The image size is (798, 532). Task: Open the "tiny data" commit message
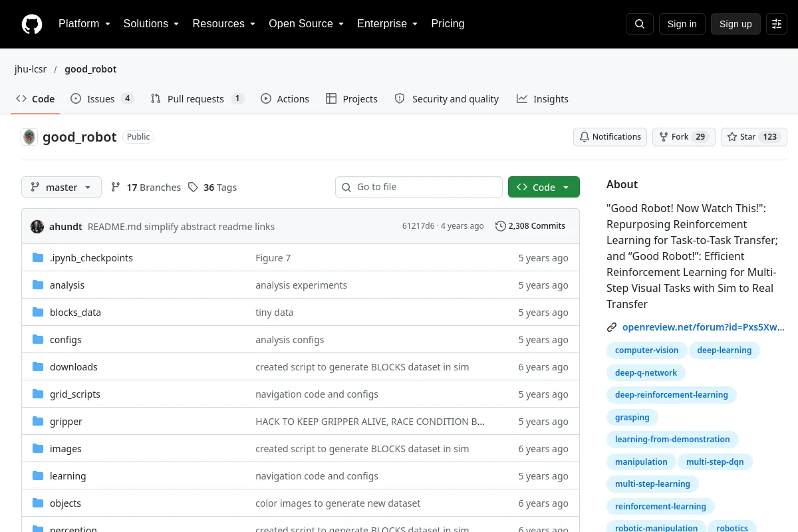[x=274, y=313]
